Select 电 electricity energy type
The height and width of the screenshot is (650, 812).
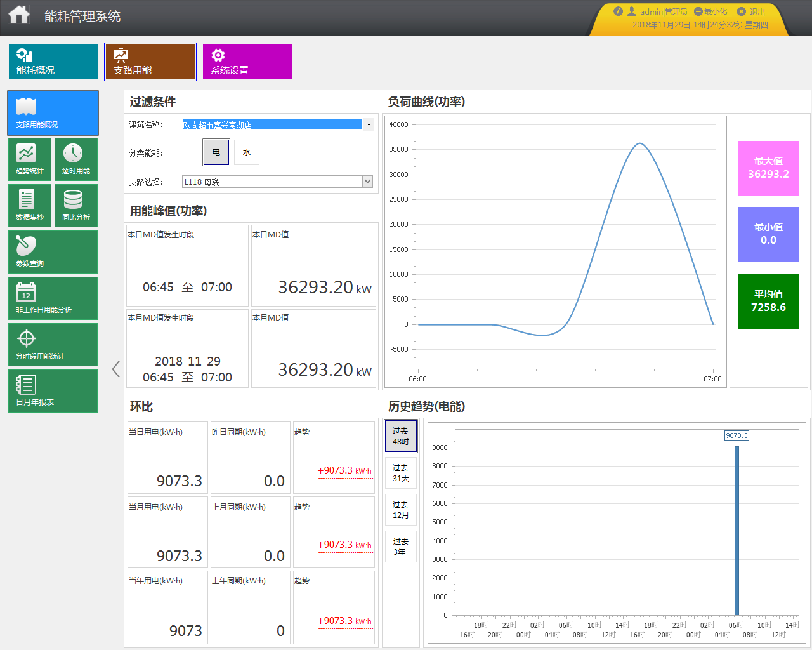(x=216, y=152)
